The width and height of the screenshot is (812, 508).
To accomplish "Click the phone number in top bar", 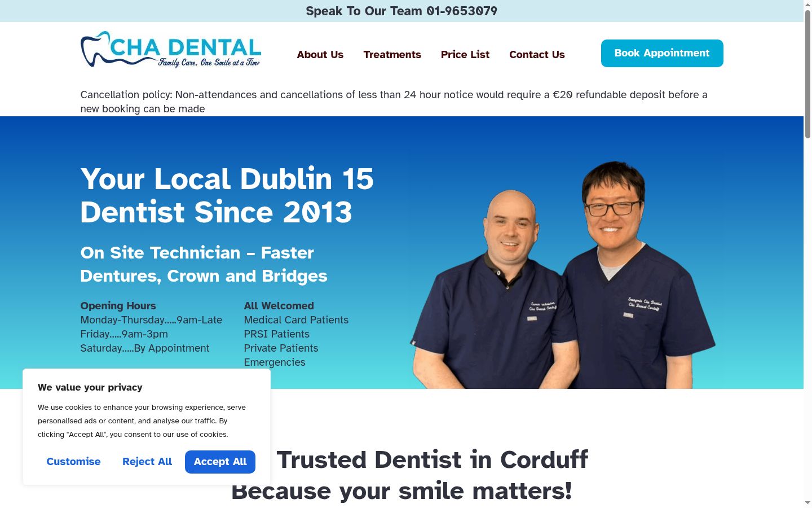I will pos(462,11).
